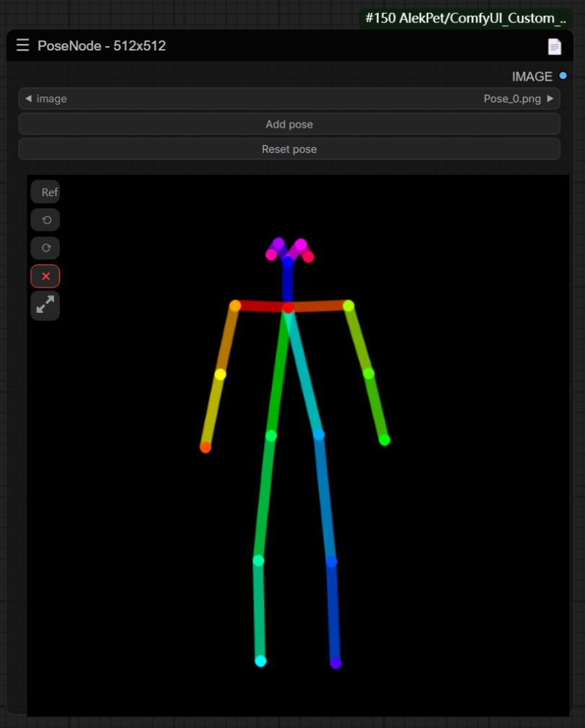Select the cyan ankle keypoint

pyautogui.click(x=260, y=661)
